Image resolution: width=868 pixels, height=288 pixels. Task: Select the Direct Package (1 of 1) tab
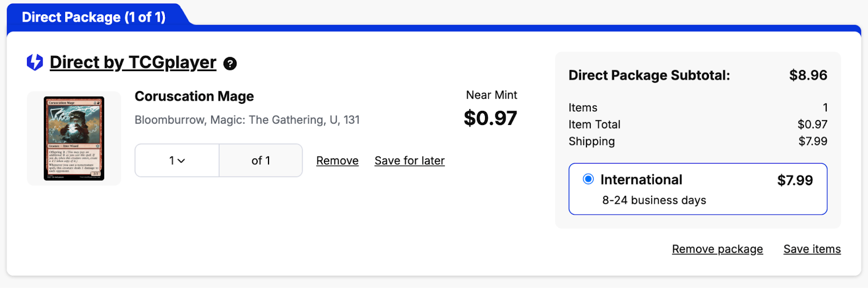click(x=94, y=17)
